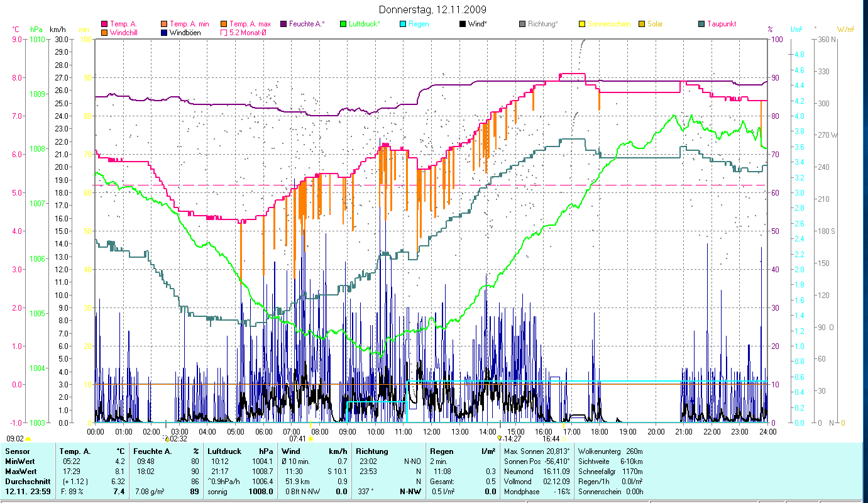Select the Regen column header in the data panel

tap(441, 451)
